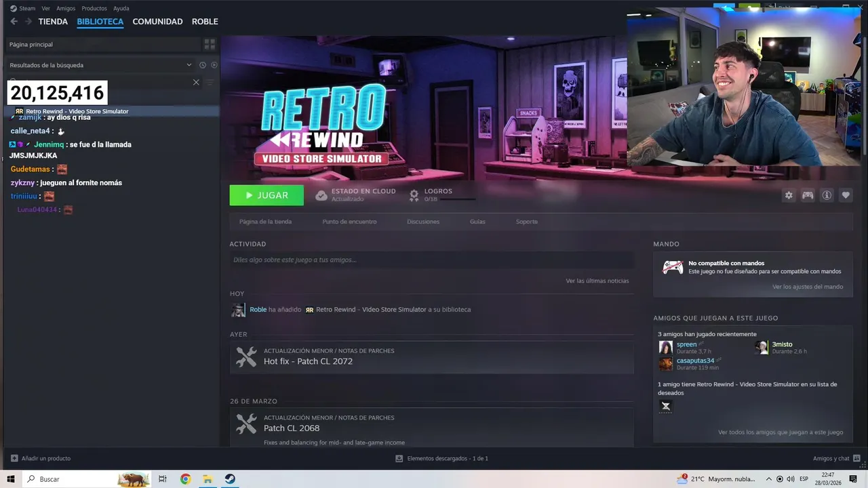The width and height of the screenshot is (868, 488).
Task: Open Discusiones tab
Action: (423, 222)
